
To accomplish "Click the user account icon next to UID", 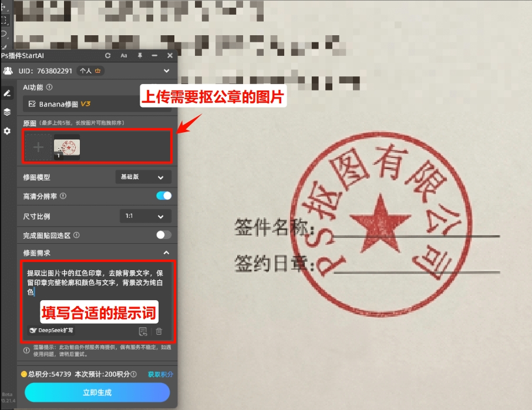I will (x=8, y=70).
